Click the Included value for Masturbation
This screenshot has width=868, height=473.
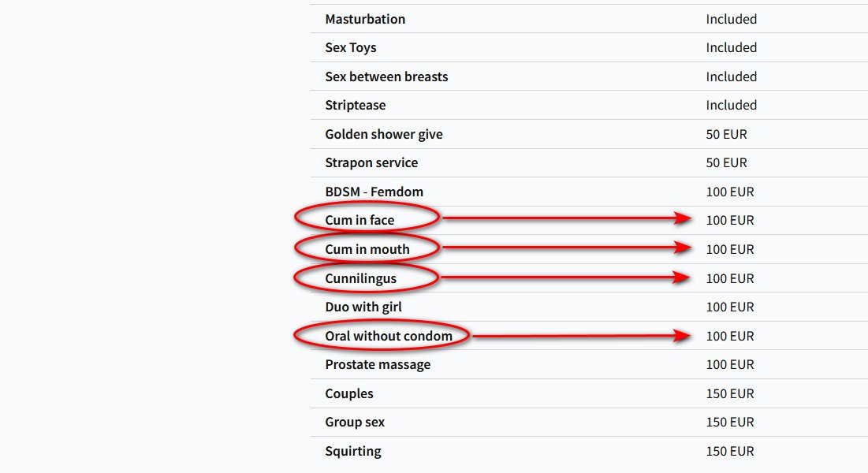(x=731, y=19)
